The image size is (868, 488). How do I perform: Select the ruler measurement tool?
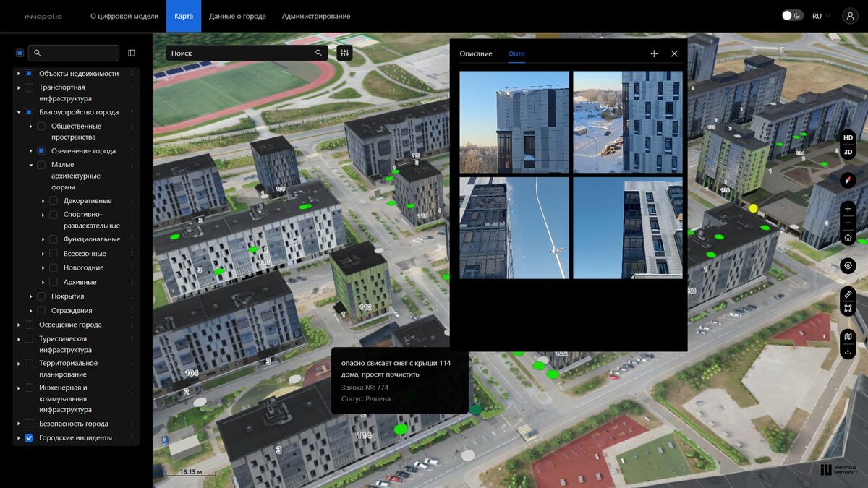tap(847, 294)
